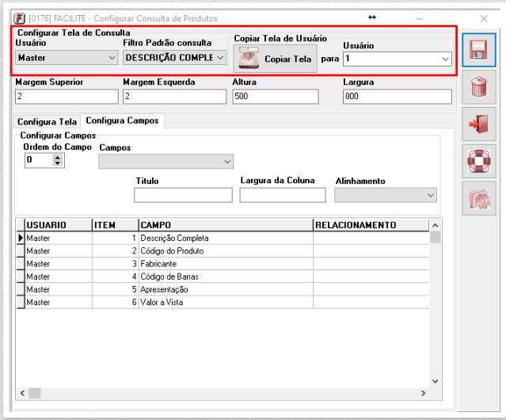Screen dimensions: 506x420
Task: Click the FACILITE app icon in title bar
Action: point(19,18)
